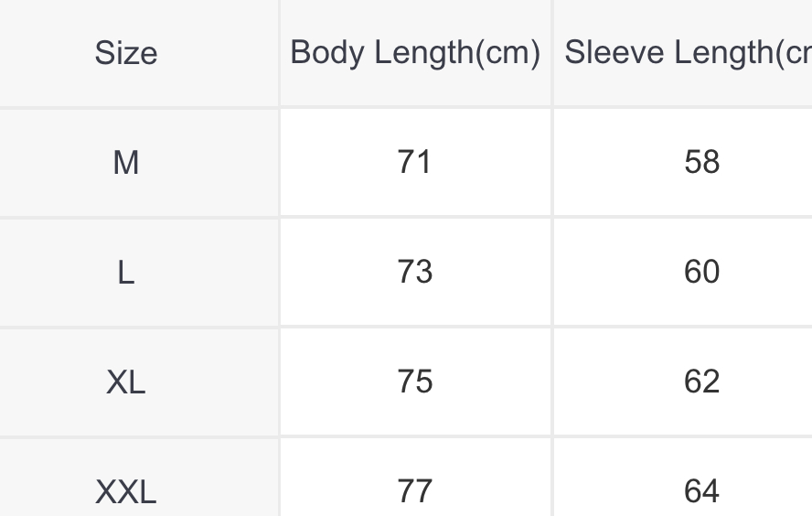
Task: Click sleeve length value 60
Action: tap(701, 272)
